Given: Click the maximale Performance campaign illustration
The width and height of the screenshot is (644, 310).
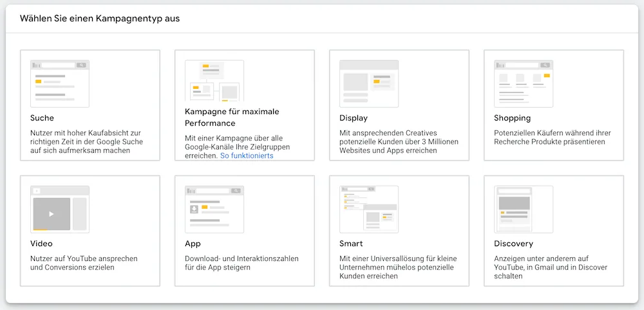Looking at the screenshot, I should click(x=214, y=81).
